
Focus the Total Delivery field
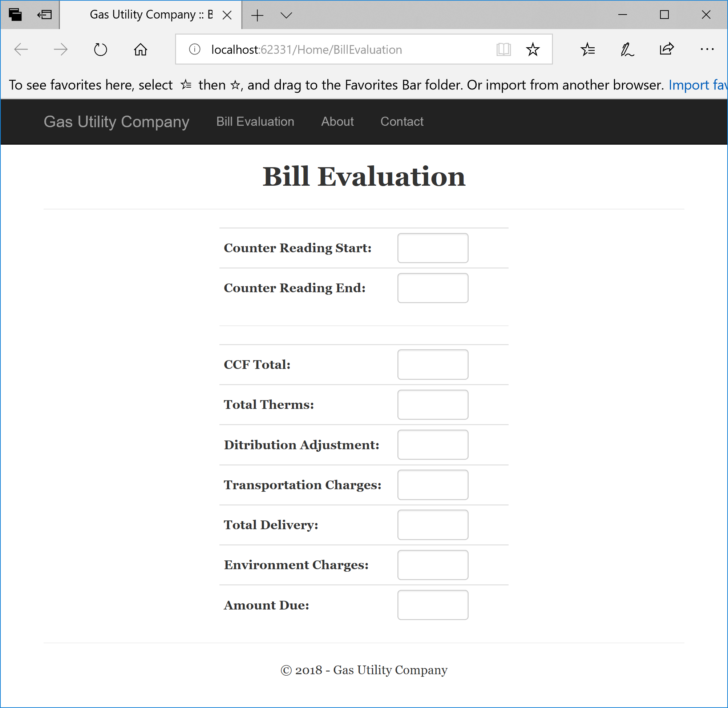click(433, 525)
